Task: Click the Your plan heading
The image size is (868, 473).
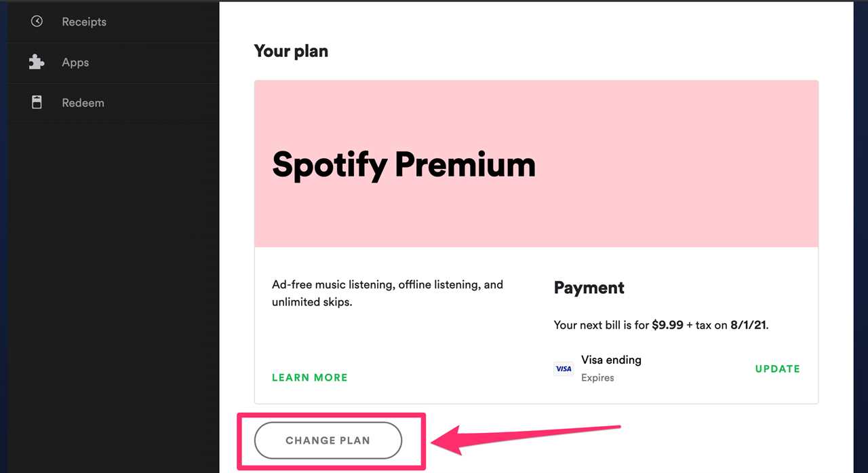Action: click(x=291, y=51)
